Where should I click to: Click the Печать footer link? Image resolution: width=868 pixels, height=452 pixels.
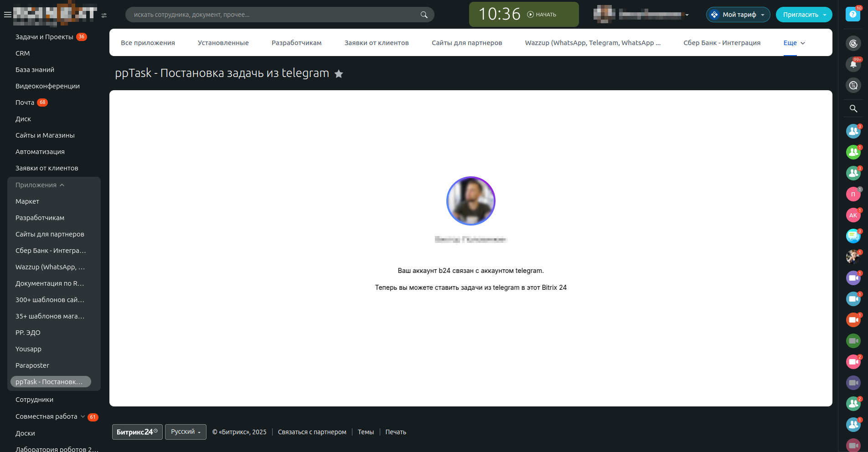click(x=396, y=432)
